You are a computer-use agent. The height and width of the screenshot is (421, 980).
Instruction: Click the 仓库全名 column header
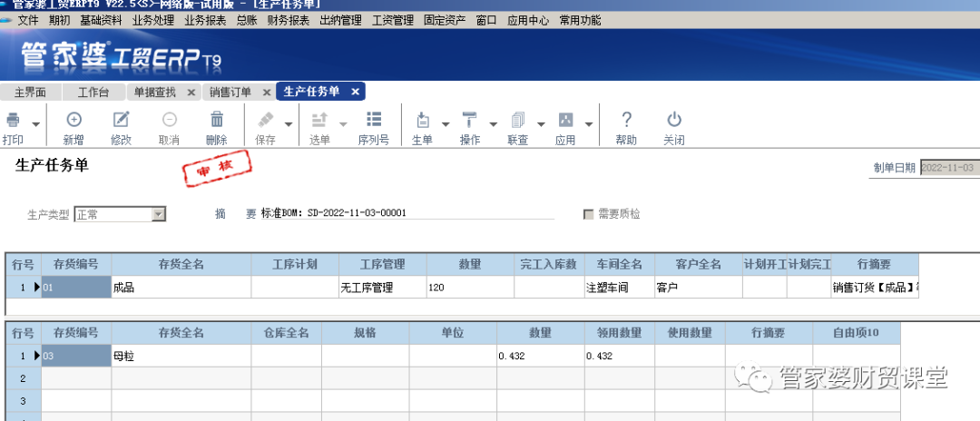286,333
